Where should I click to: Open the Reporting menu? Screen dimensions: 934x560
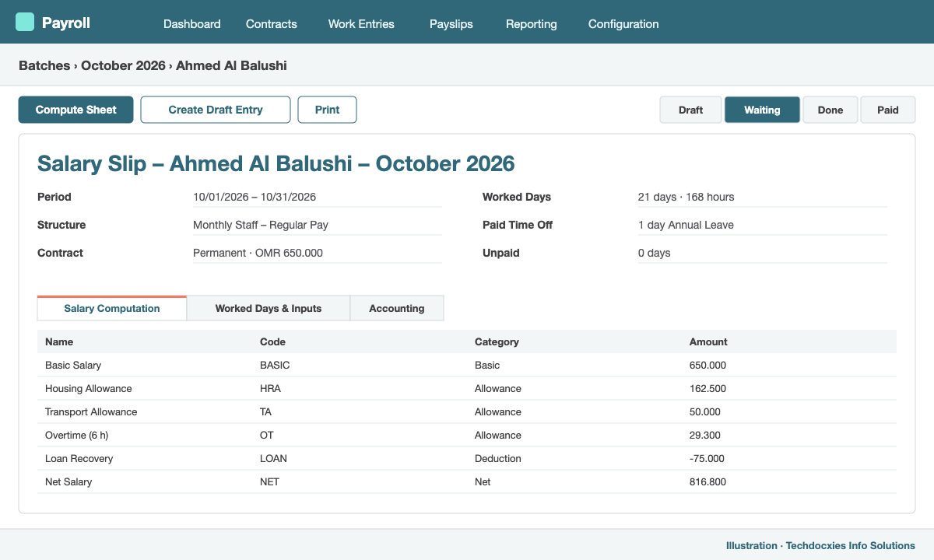coord(532,24)
